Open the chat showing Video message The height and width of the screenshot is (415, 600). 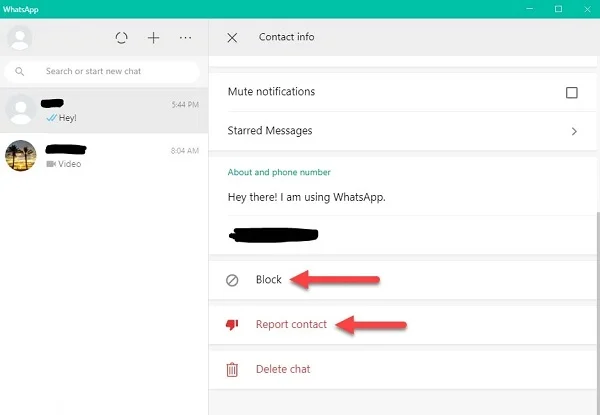[x=104, y=156]
